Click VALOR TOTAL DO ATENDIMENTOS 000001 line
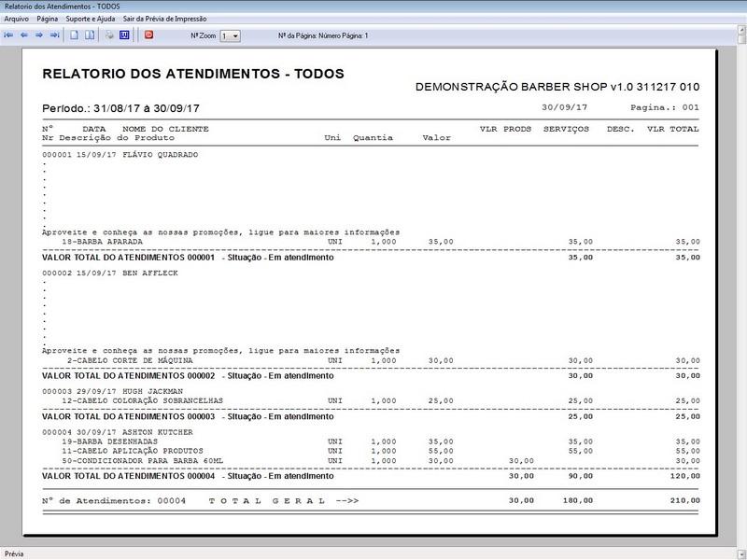747x560 pixels. pos(371,258)
